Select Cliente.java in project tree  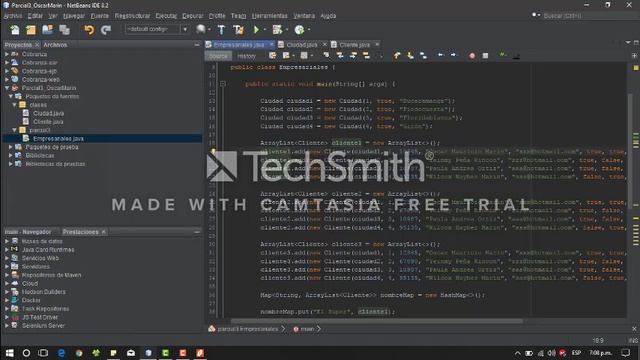tap(48, 122)
